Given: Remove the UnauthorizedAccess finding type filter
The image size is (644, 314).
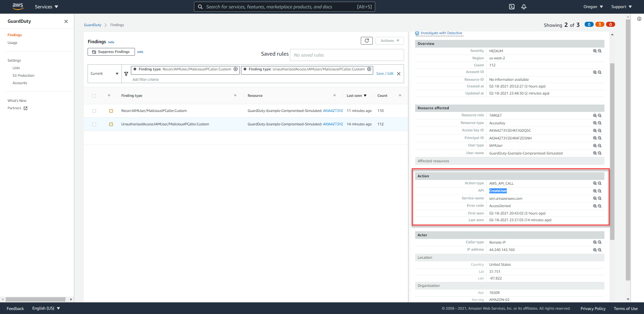Looking at the screenshot, I should pyautogui.click(x=369, y=69).
